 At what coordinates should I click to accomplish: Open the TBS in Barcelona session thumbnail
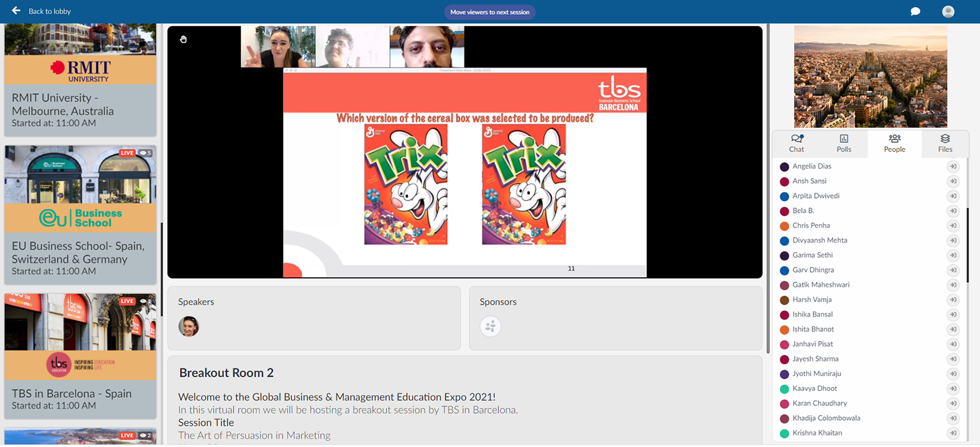[80, 337]
